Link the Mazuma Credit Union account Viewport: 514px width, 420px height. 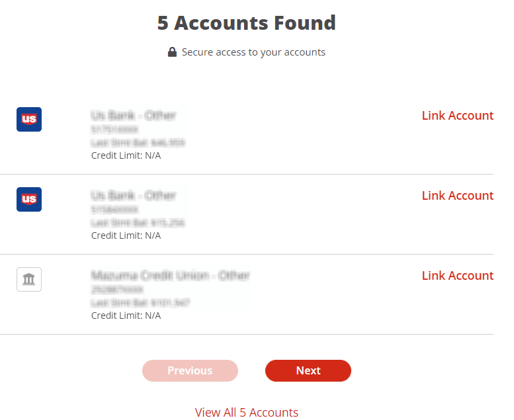tap(457, 276)
